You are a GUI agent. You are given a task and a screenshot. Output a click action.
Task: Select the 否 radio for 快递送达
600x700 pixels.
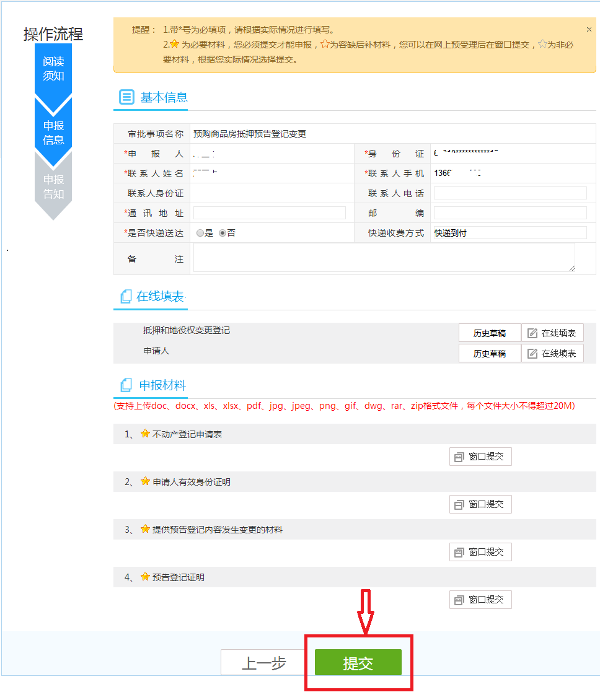pos(222,232)
